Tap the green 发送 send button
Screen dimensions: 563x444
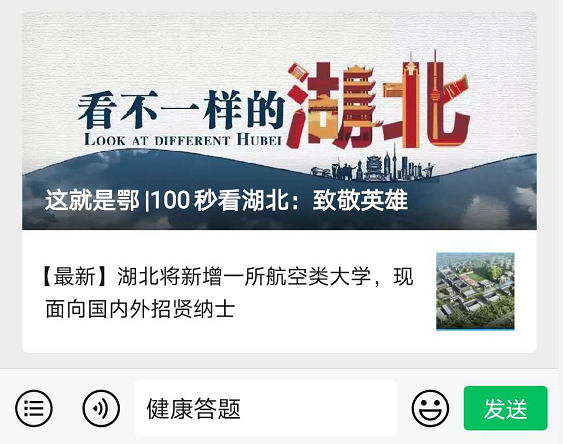[506, 408]
